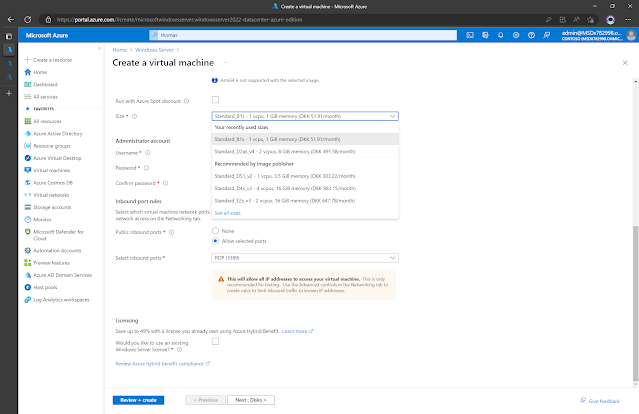Choose Standard_D4s_v3 size option
Screen dimensions: 639x414
tap(305, 188)
